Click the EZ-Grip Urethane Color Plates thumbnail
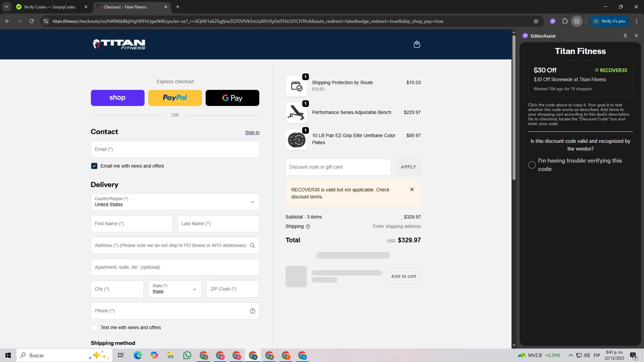This screenshot has width=644, height=362. 296,139
